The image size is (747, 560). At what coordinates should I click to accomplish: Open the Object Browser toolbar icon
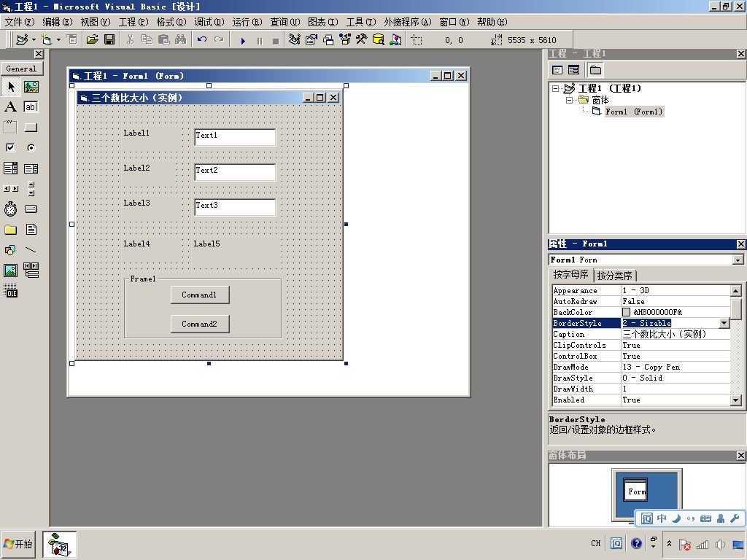pyautogui.click(x=345, y=40)
